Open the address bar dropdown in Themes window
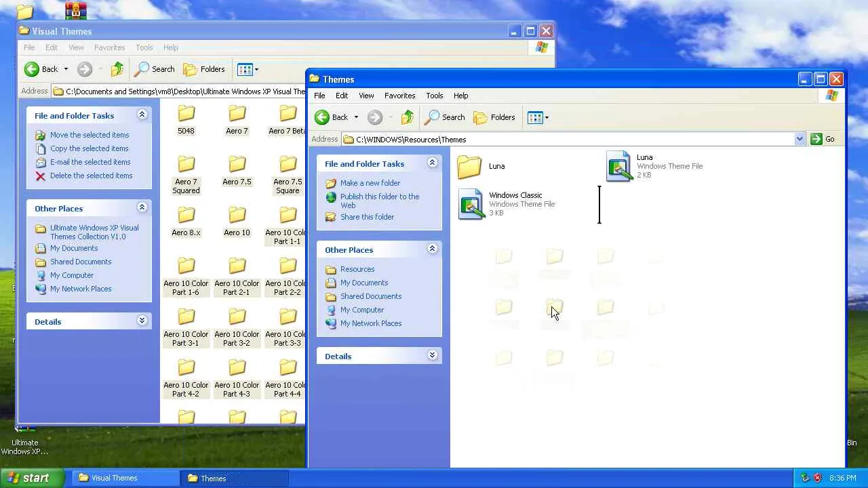The image size is (868, 488). 800,139
